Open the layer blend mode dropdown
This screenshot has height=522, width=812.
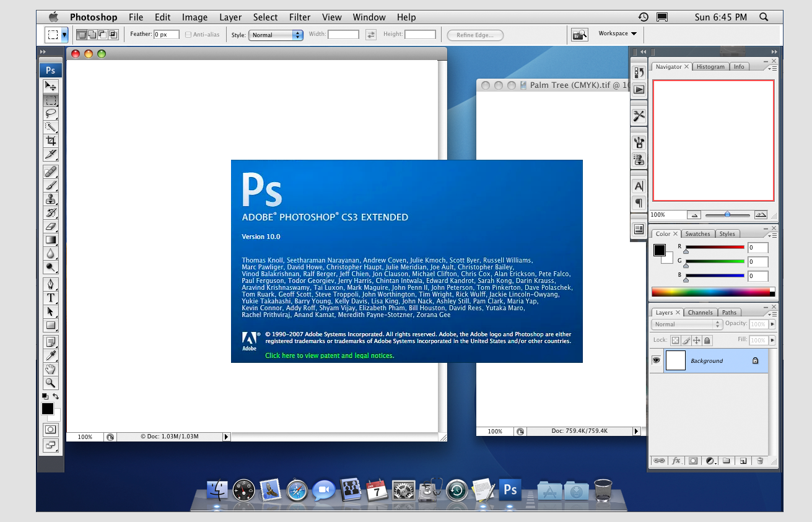point(687,324)
